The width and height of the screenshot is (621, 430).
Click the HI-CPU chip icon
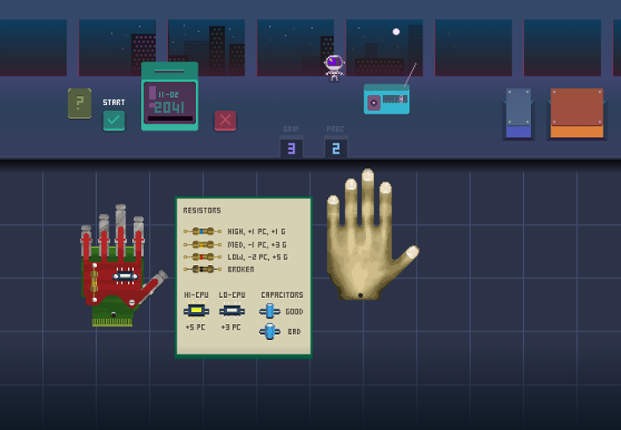click(x=196, y=311)
